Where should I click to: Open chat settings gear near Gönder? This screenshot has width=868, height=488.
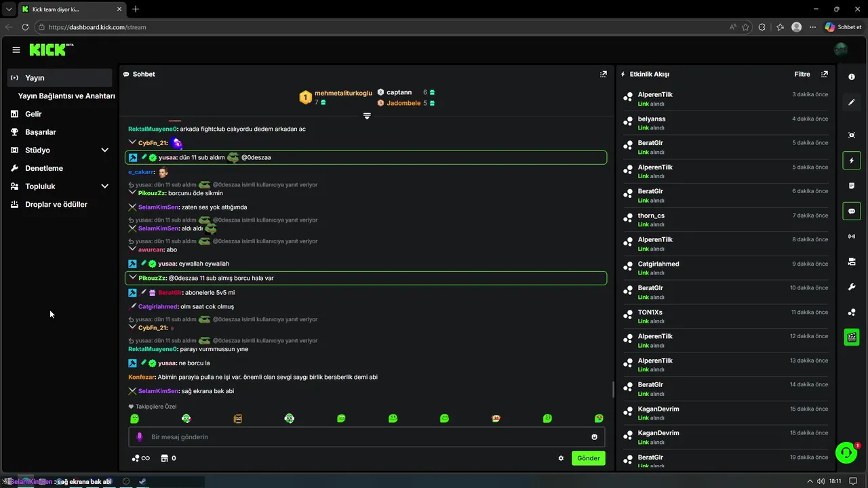561,458
